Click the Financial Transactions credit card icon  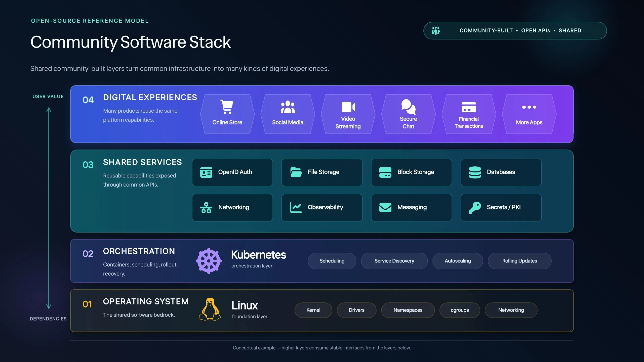[x=469, y=107]
